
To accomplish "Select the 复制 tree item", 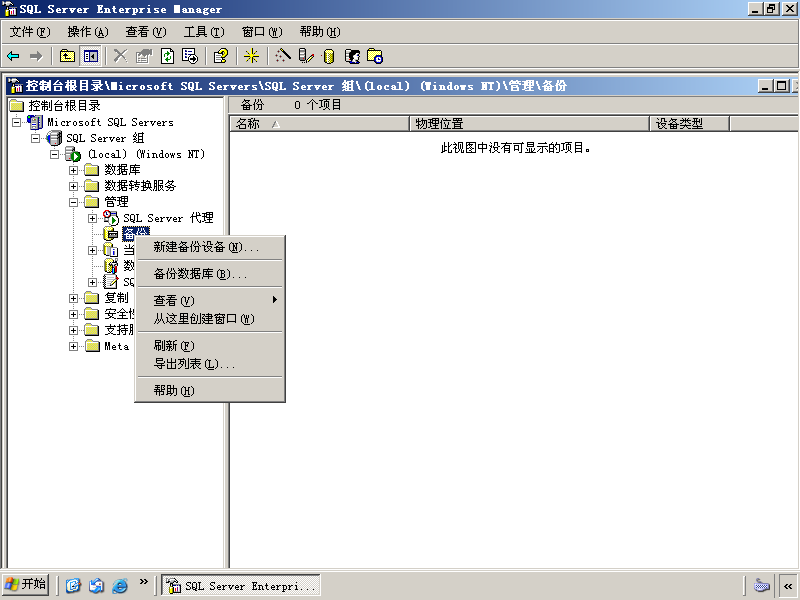I will point(116,298).
